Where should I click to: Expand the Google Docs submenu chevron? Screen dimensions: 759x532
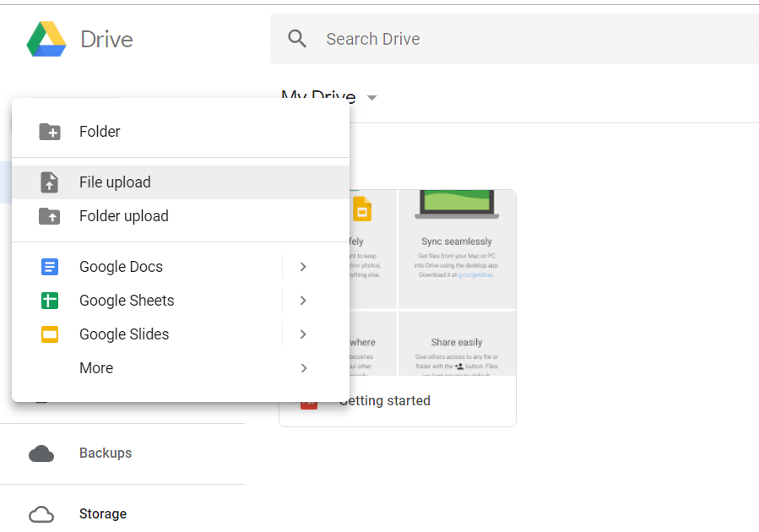(x=303, y=266)
